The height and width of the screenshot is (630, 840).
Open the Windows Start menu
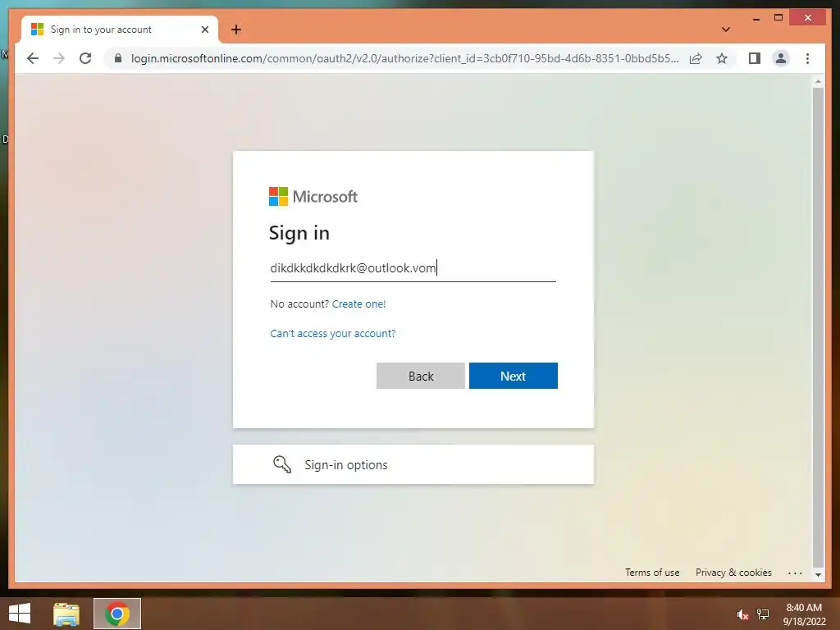(20, 614)
